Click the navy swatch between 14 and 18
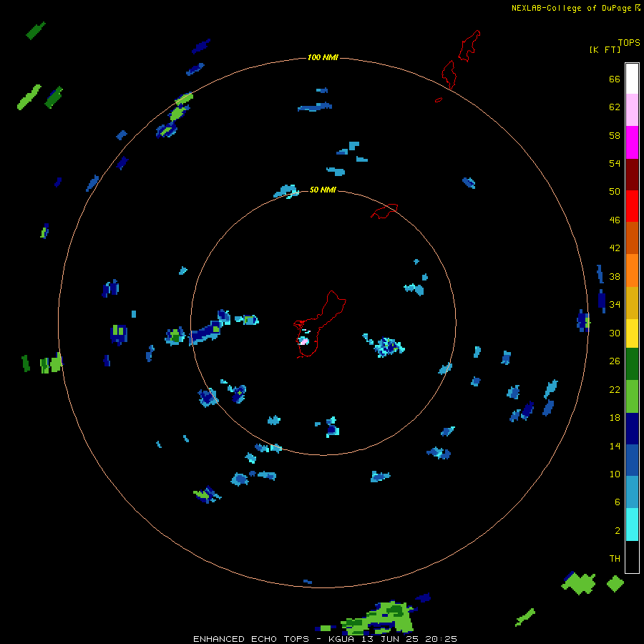The image size is (644, 644). (x=632, y=429)
